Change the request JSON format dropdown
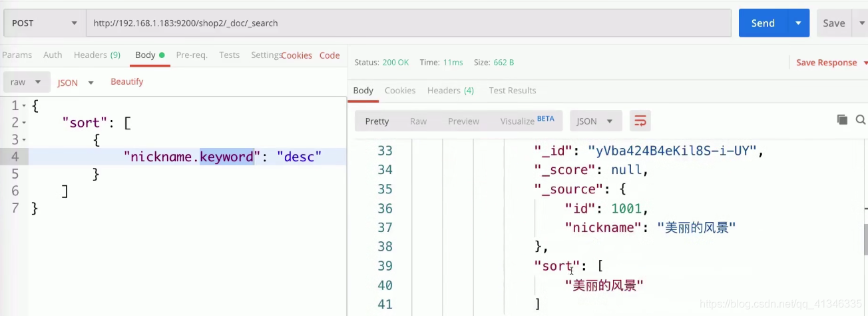Screen dimensions: 868x316 [75, 83]
